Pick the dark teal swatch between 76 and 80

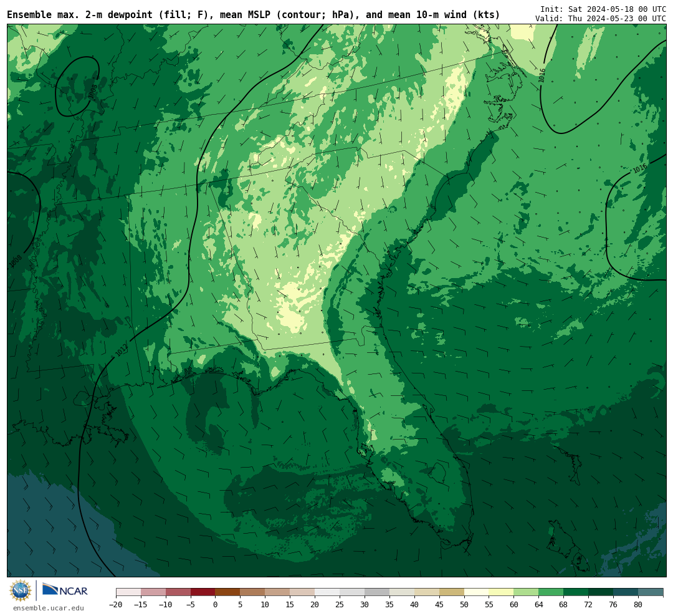point(626,592)
